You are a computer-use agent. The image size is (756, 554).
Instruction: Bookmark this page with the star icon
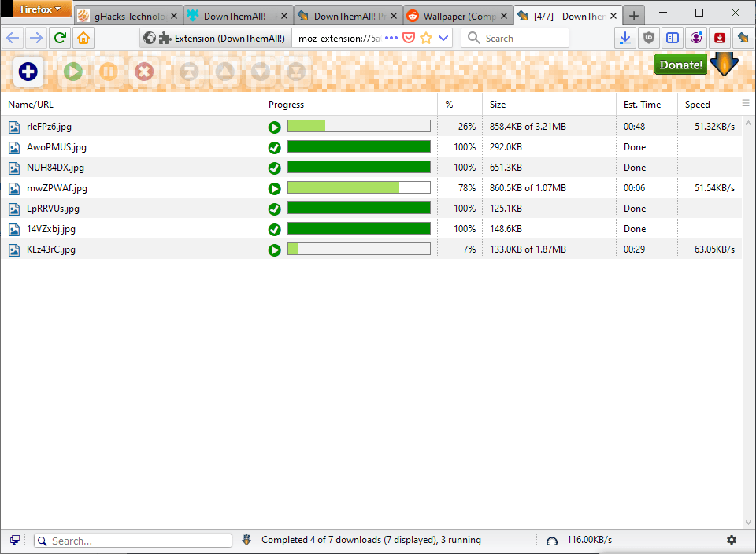426,38
